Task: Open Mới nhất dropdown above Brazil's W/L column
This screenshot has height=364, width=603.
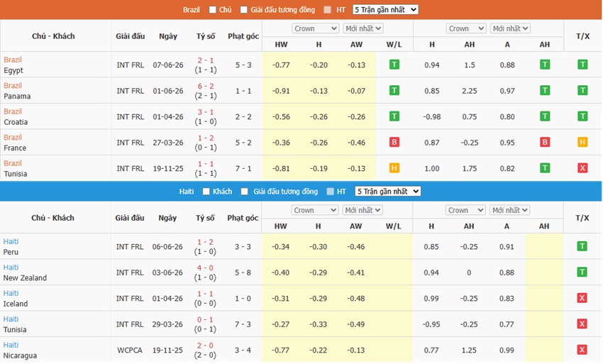Action: click(363, 28)
